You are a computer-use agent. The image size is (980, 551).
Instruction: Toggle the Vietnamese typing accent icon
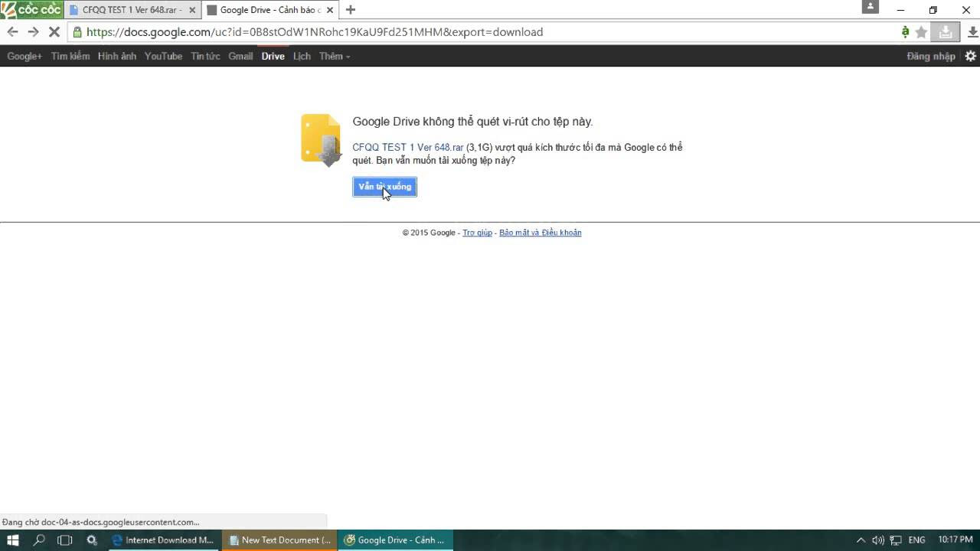click(x=905, y=32)
